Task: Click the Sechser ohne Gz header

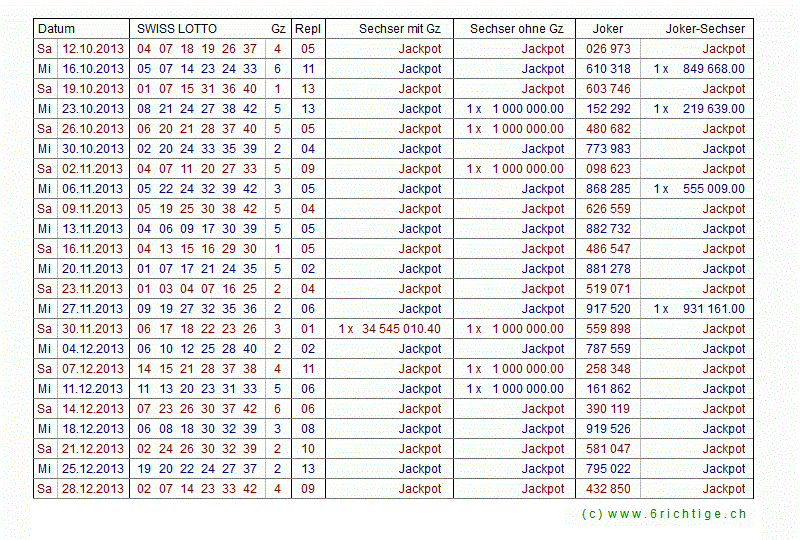Action: (516, 29)
